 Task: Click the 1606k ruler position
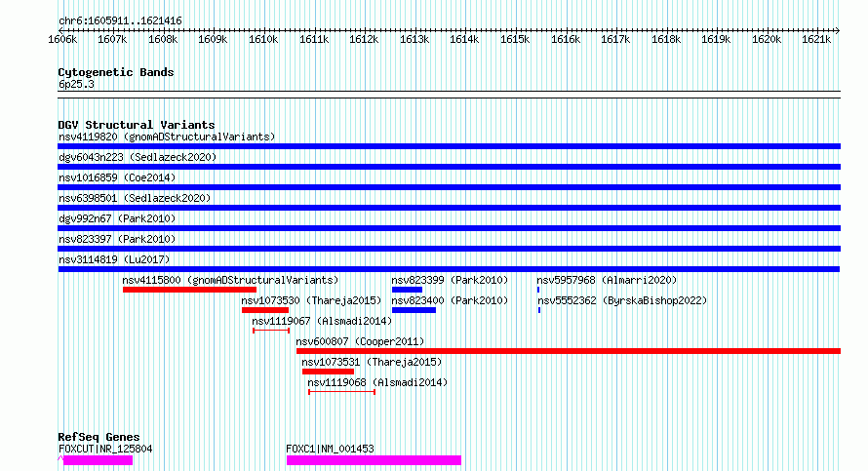[62, 39]
